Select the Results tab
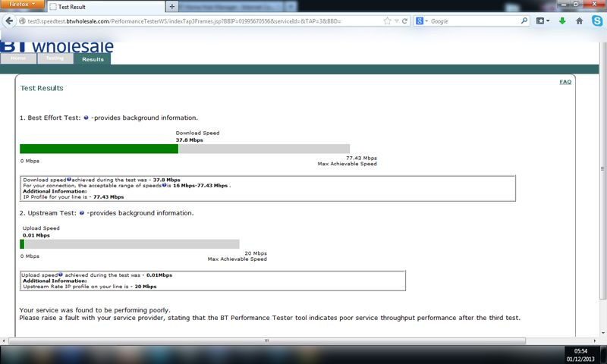607x364 pixels. tap(93, 59)
